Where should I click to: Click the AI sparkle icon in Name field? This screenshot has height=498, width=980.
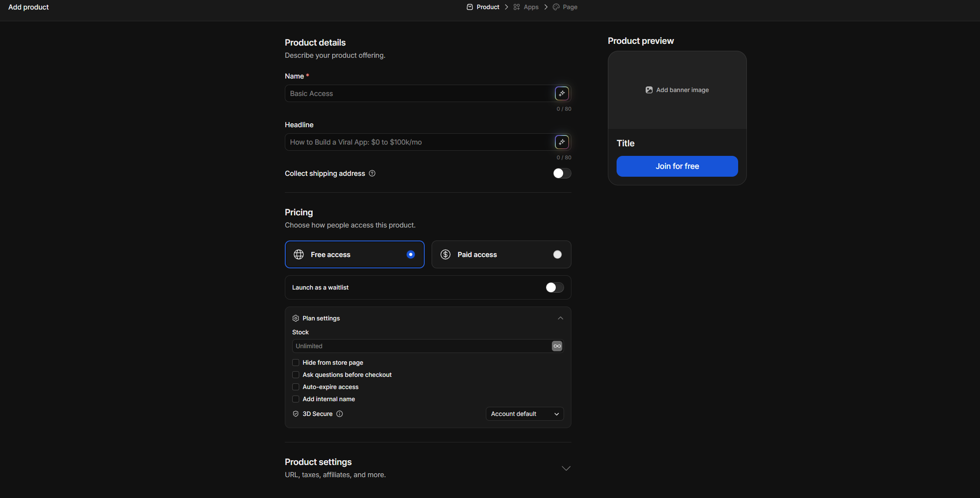tap(562, 93)
